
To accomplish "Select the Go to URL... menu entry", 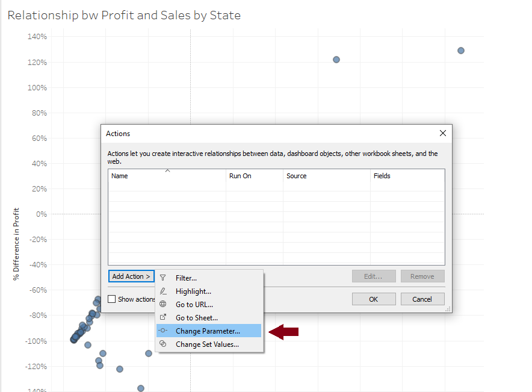I will tap(194, 305).
